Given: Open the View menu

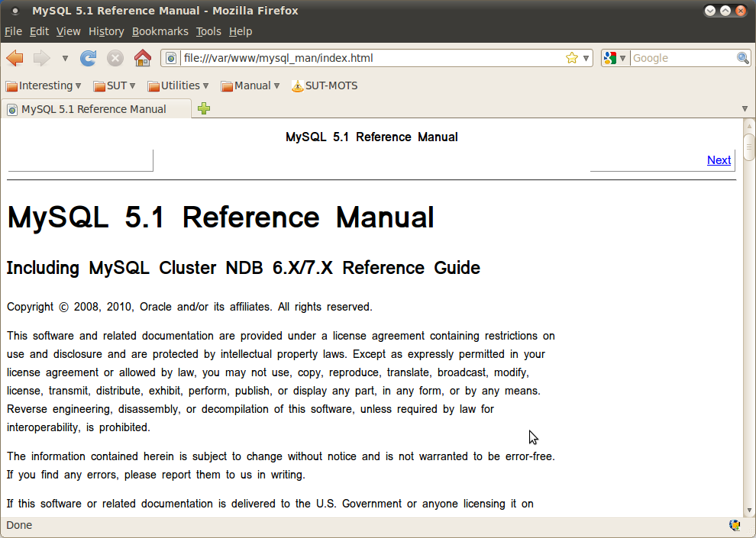Looking at the screenshot, I should 68,31.
